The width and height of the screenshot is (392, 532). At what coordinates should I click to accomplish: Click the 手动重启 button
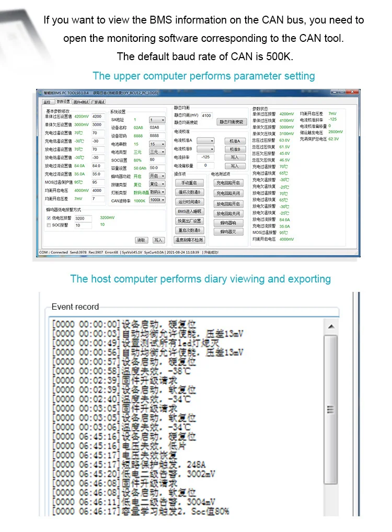[189, 183]
